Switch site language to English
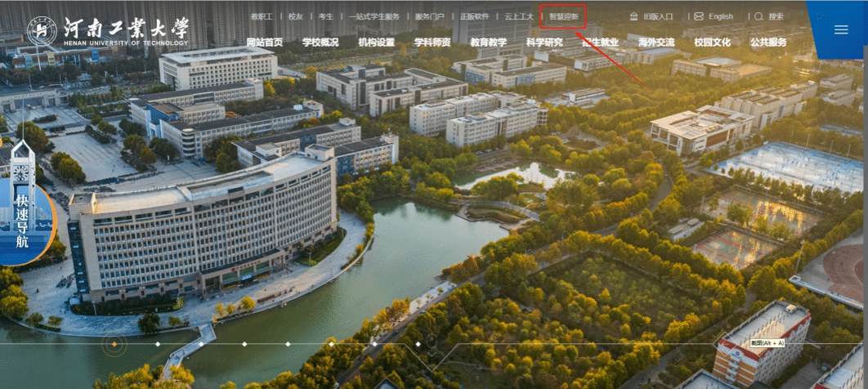 (x=720, y=16)
